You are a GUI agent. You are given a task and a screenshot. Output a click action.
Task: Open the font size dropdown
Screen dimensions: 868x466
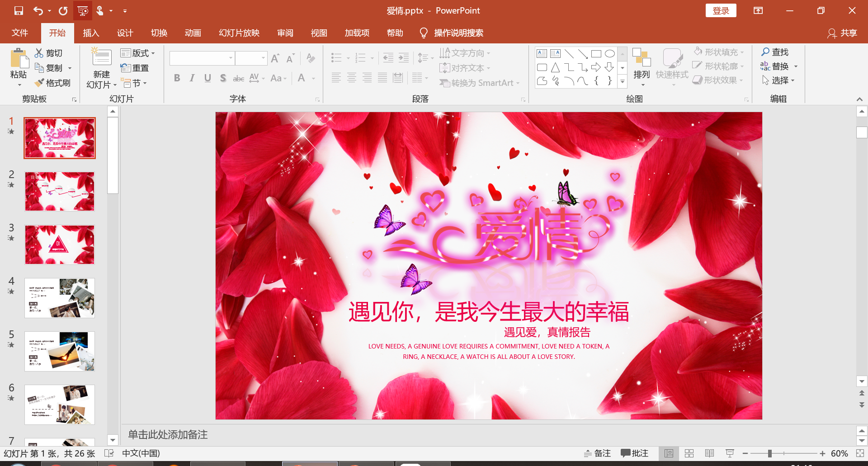tap(264, 58)
